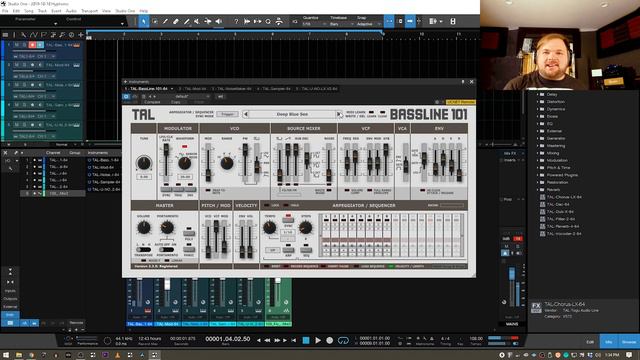This screenshot has height=360, width=640.
Task: Open the Timebase Bars dropdown
Action: pyautogui.click(x=341, y=24)
